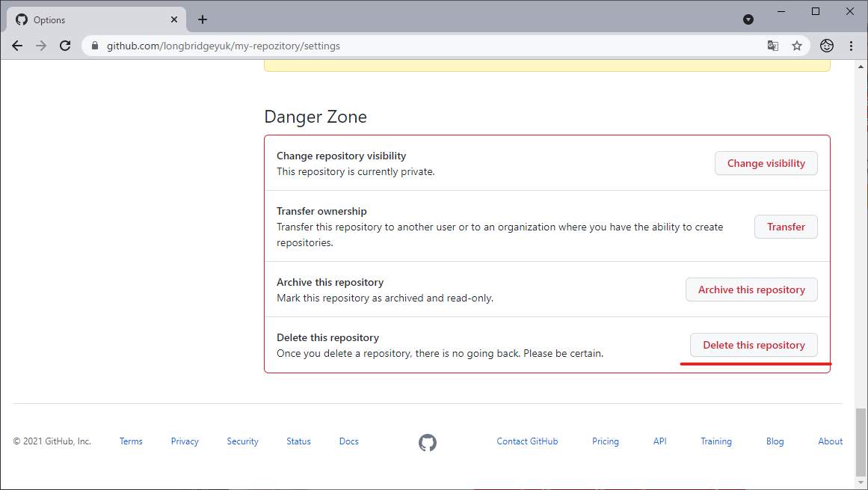Click the Danger Zone heading
868x490 pixels.
(x=315, y=117)
